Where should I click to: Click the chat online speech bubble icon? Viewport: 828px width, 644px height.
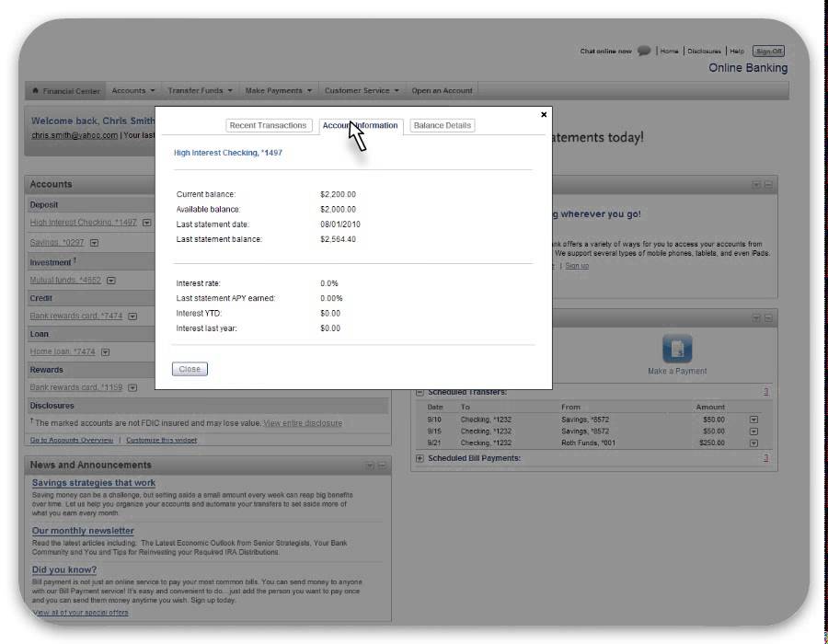[x=644, y=51]
